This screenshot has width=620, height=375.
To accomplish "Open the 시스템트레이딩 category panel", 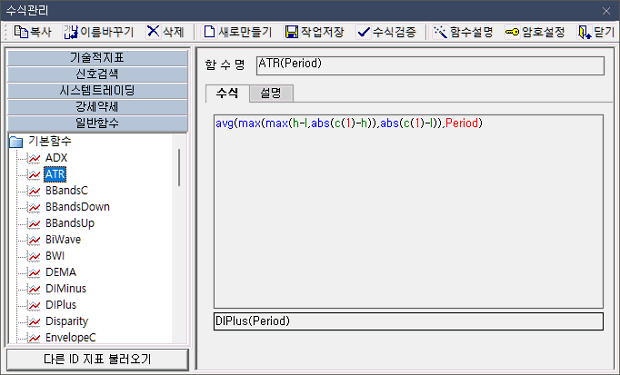I will coord(97,91).
